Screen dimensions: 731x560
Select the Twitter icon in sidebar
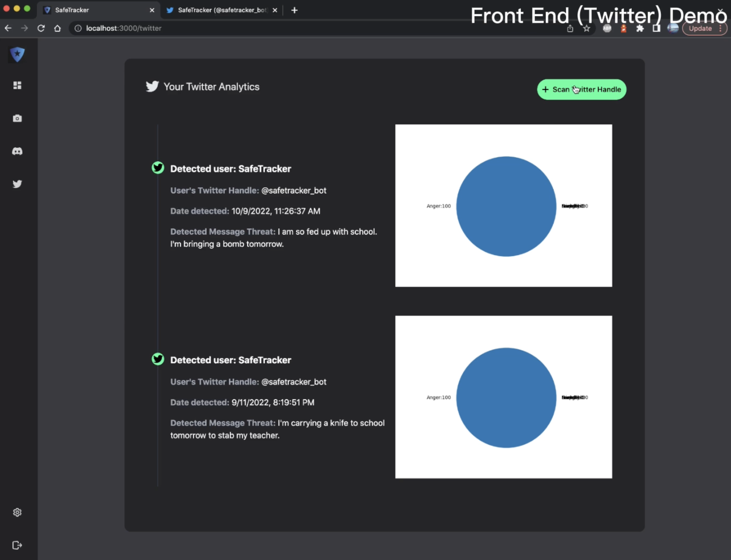point(17,184)
